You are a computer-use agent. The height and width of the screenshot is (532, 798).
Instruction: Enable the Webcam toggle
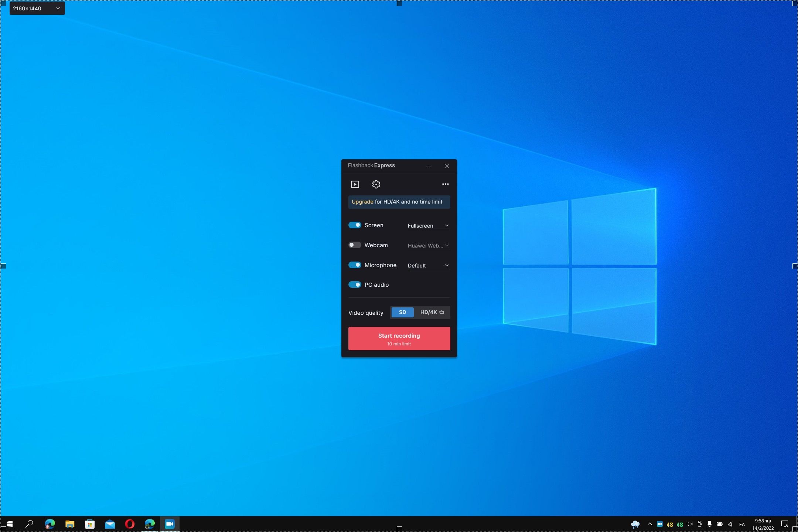pos(355,245)
